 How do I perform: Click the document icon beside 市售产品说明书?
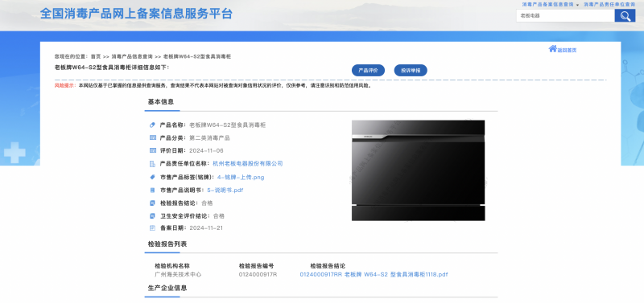coord(152,190)
